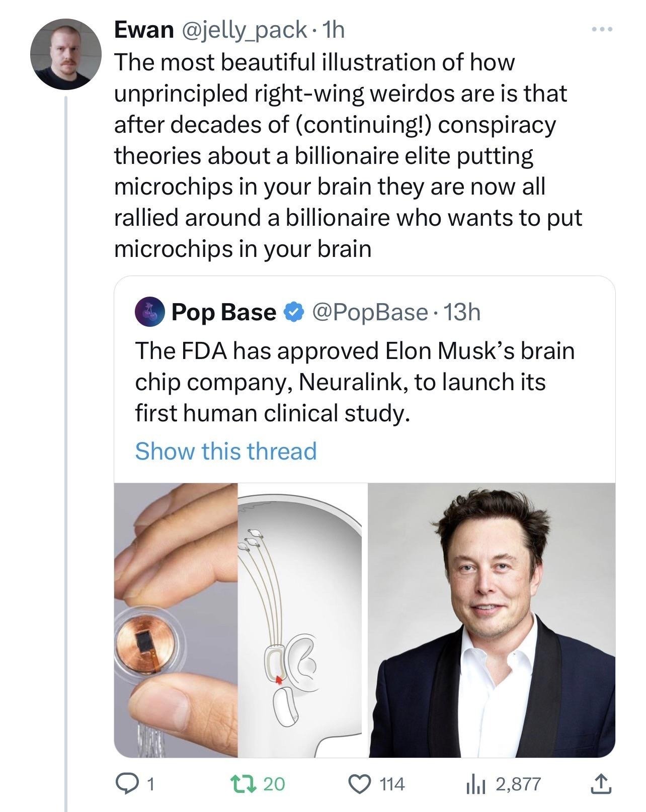Open the portrait photo of man in suit
Image resolution: width=646 pixels, height=812 pixels.
tap(492, 620)
